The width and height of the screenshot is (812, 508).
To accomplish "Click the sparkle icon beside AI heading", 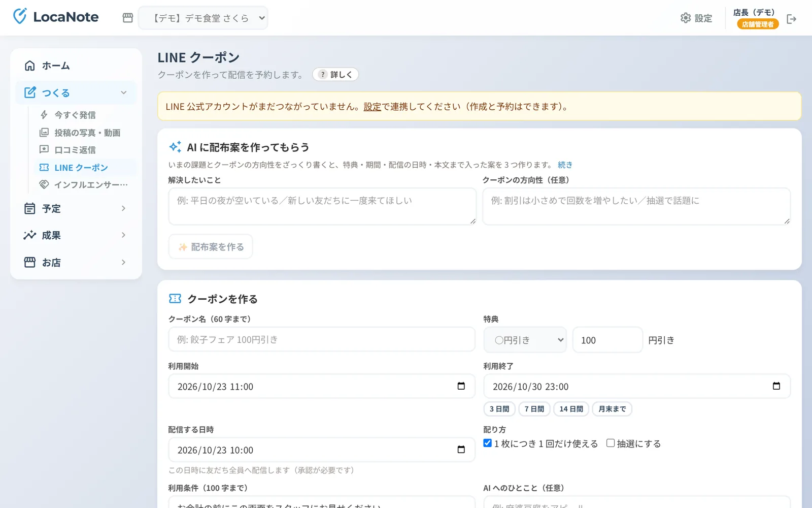I will pyautogui.click(x=175, y=147).
